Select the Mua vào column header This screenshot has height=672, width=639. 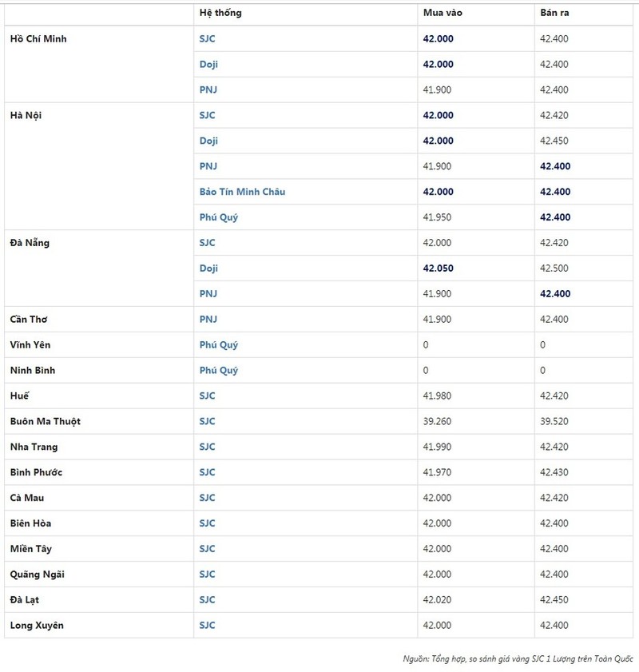point(443,13)
